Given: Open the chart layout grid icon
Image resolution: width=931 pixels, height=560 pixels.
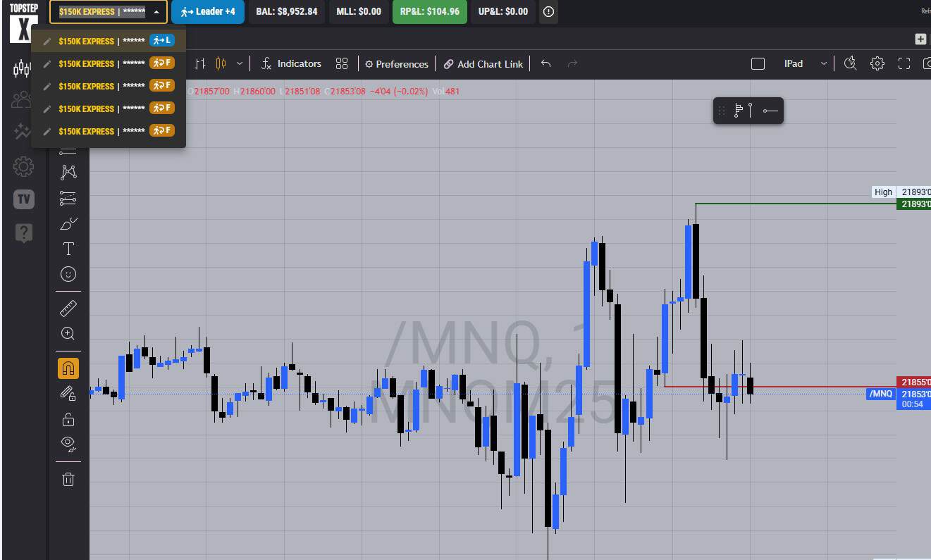Looking at the screenshot, I should pyautogui.click(x=342, y=63).
